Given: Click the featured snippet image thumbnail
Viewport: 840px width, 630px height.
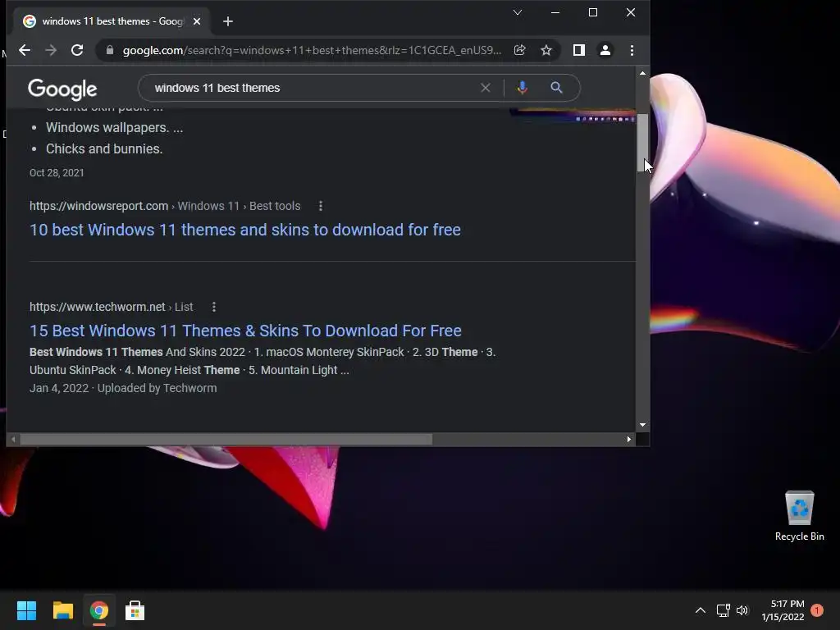Looking at the screenshot, I should pyautogui.click(x=573, y=115).
